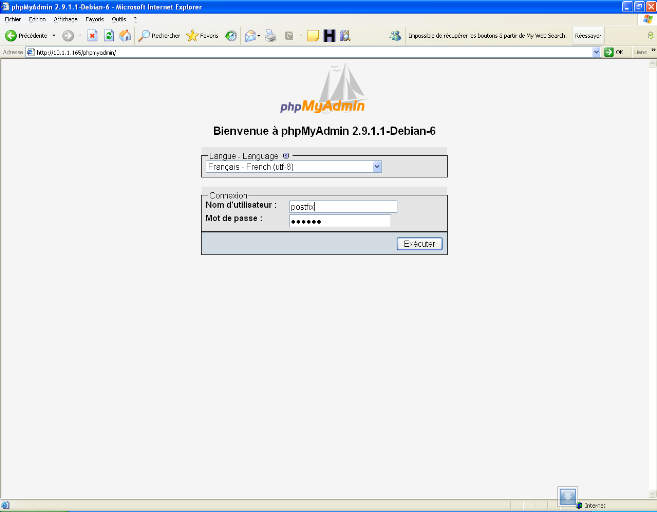The height and width of the screenshot is (512, 657).
Task: Click the page icon in the status bar
Action: [5, 505]
